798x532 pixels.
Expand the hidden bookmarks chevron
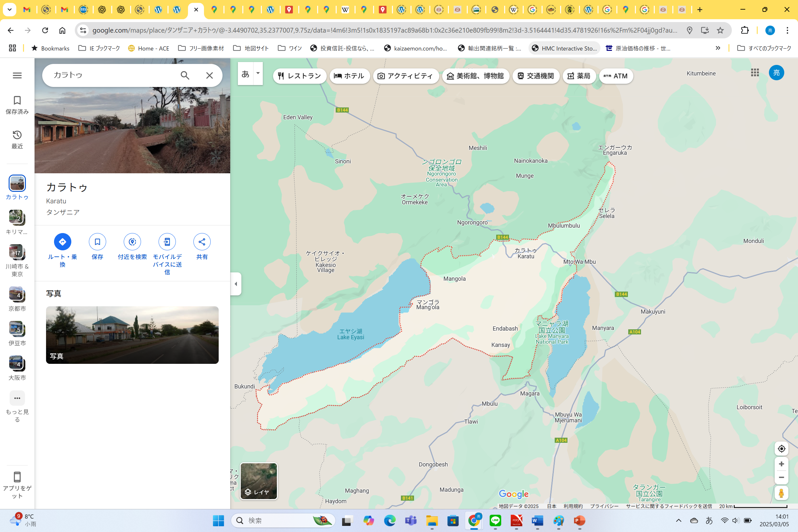coord(717,48)
